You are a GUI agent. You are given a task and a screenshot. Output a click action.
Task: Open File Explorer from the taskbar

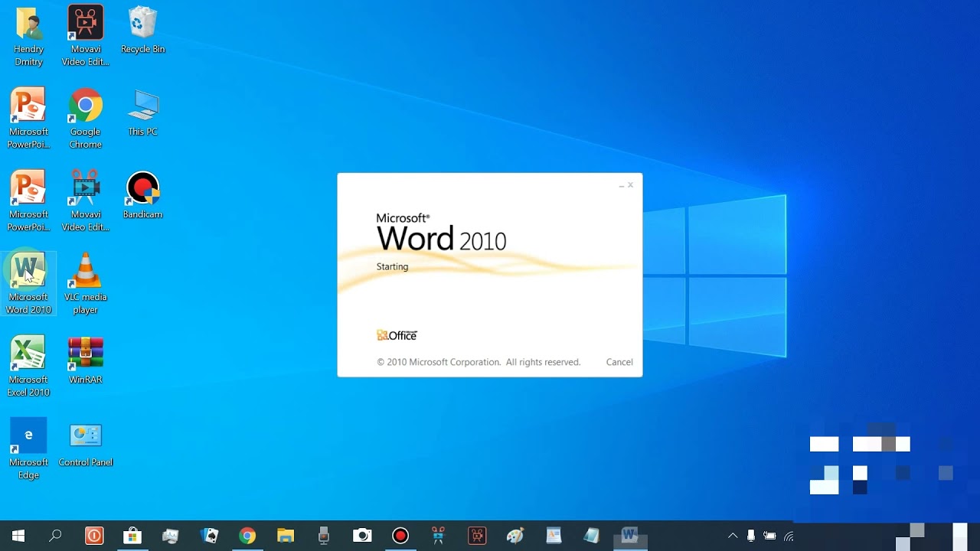pos(286,536)
